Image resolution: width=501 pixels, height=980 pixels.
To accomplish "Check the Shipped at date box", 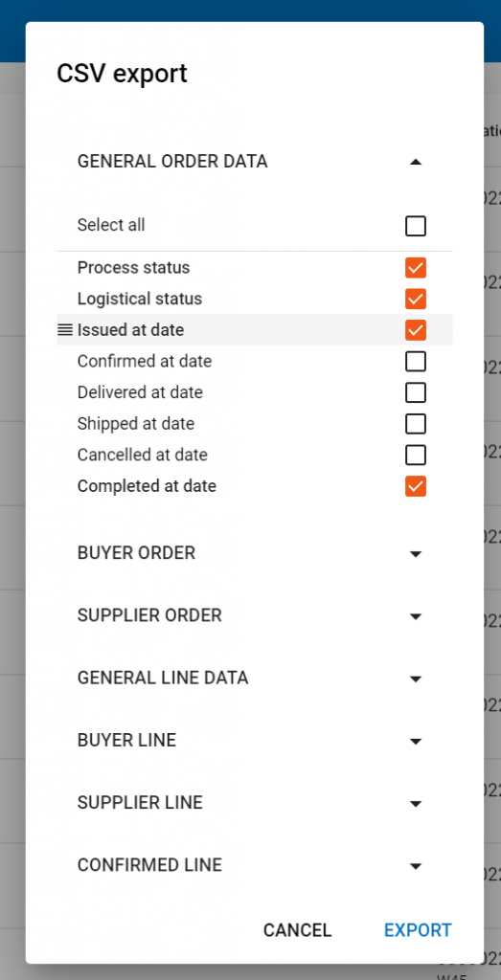I will (x=416, y=424).
